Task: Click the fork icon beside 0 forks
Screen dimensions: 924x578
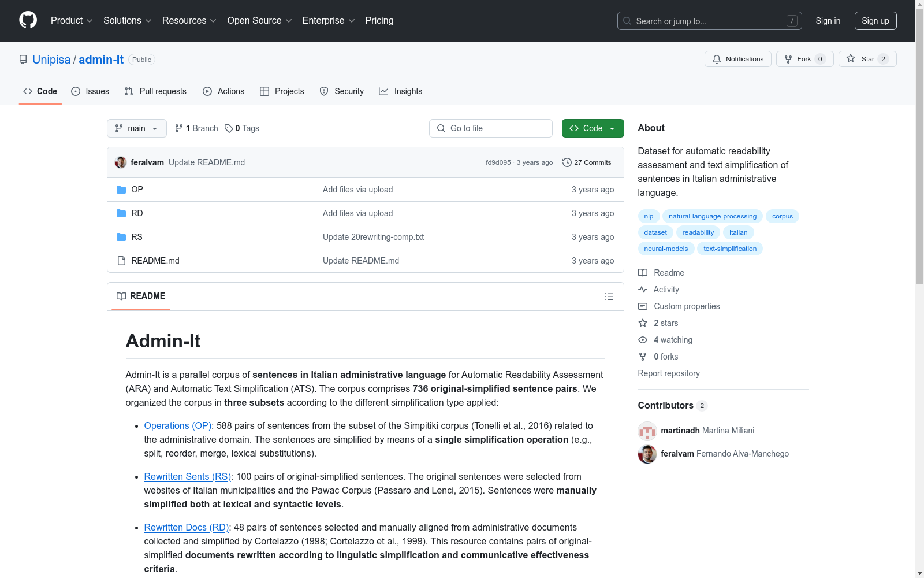Action: (643, 357)
